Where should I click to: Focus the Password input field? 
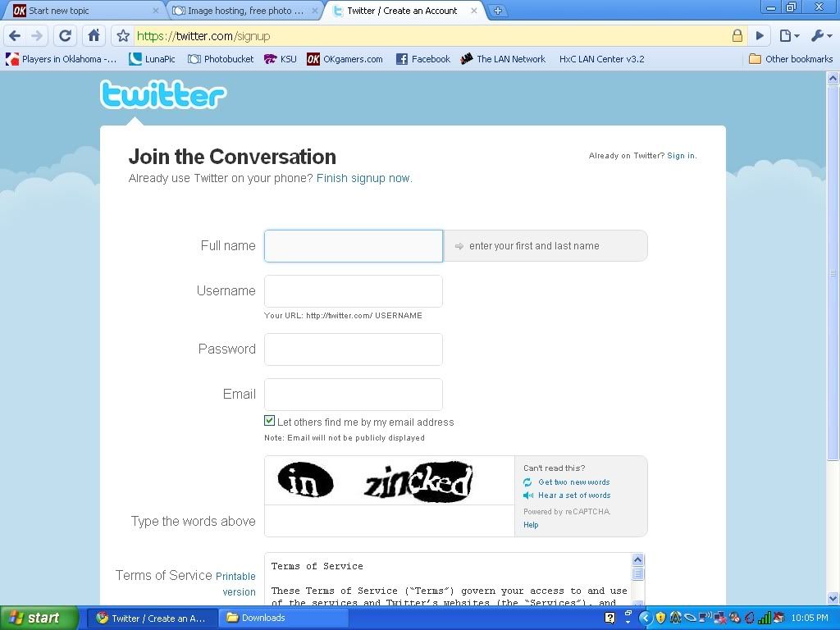(354, 349)
